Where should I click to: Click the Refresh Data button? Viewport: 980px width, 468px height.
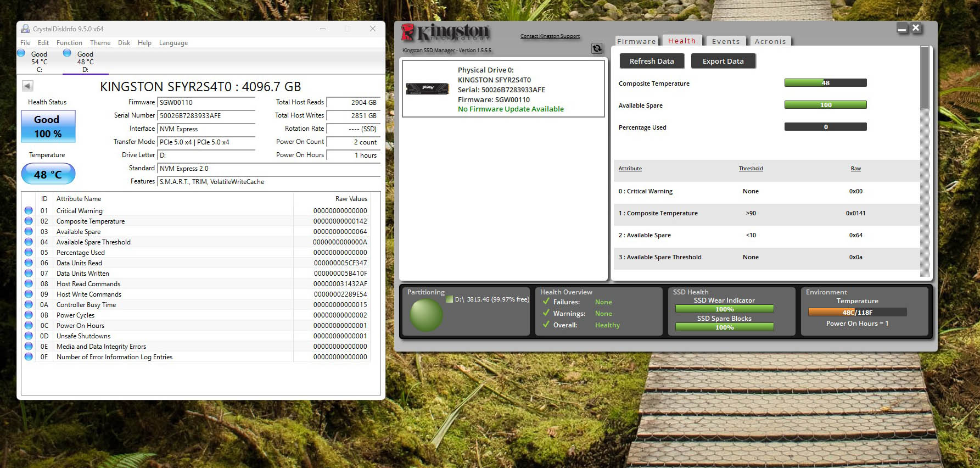point(652,61)
